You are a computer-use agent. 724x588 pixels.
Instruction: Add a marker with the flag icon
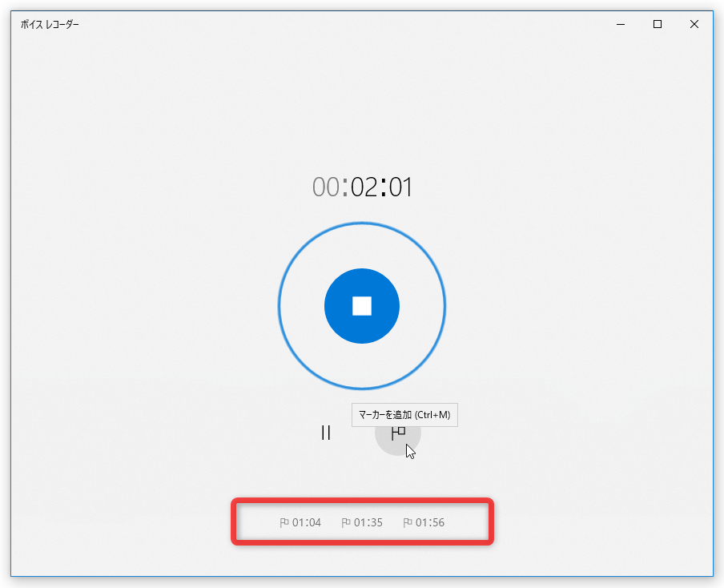[x=398, y=433]
